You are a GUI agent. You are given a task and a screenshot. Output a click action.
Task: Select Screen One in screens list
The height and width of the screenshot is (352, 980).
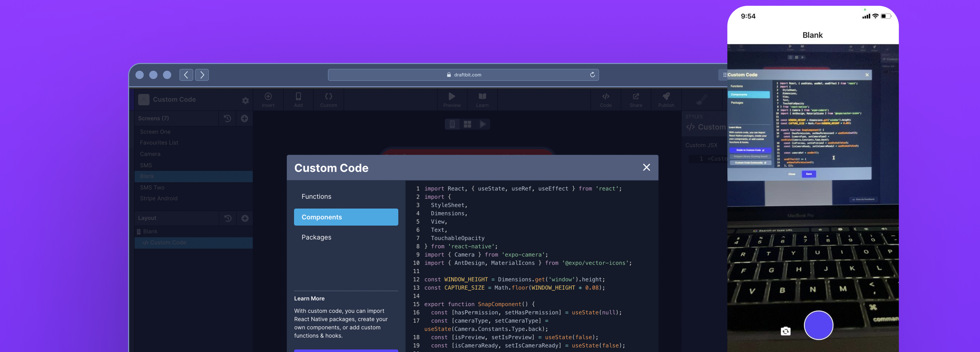(194, 132)
